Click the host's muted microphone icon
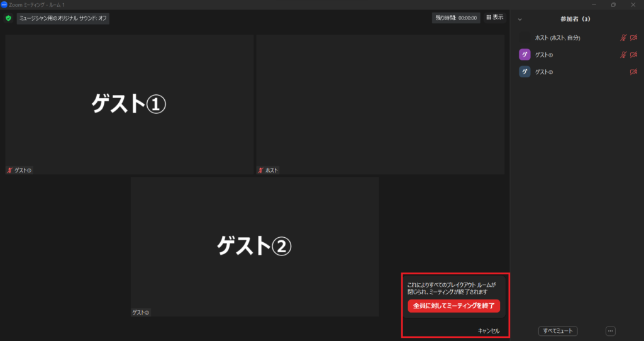This screenshot has height=341, width=644. [x=623, y=38]
